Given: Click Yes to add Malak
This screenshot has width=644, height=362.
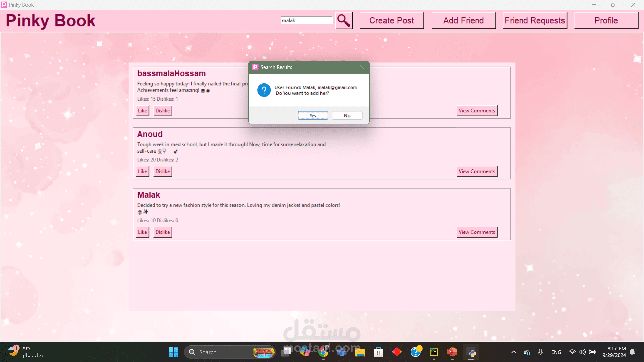Looking at the screenshot, I should click(x=313, y=116).
